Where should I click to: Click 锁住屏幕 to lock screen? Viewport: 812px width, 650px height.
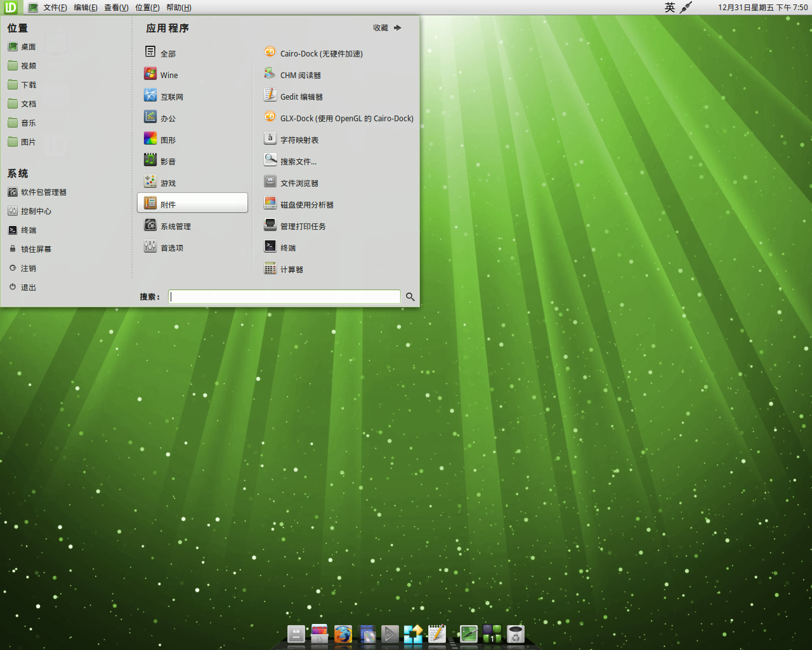tap(30, 249)
